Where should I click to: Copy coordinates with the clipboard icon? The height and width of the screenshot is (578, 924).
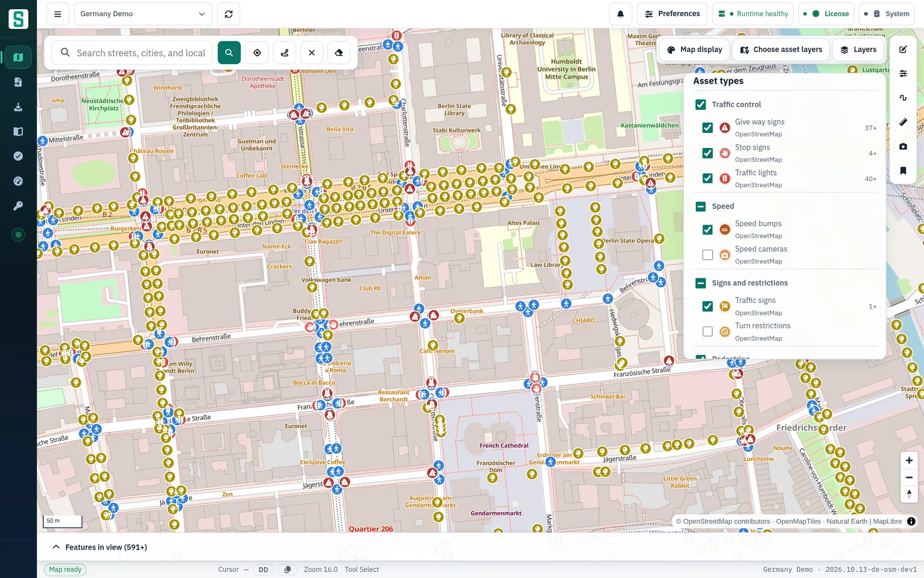pos(288,570)
